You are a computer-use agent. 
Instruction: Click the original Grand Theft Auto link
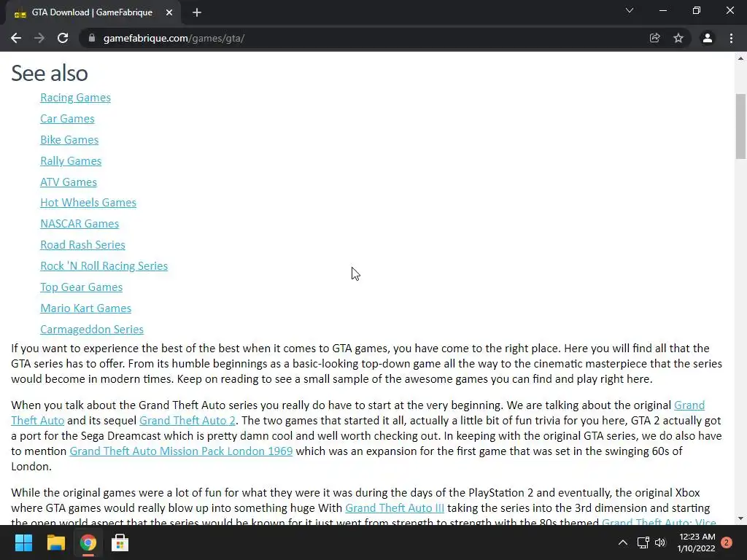(x=689, y=405)
